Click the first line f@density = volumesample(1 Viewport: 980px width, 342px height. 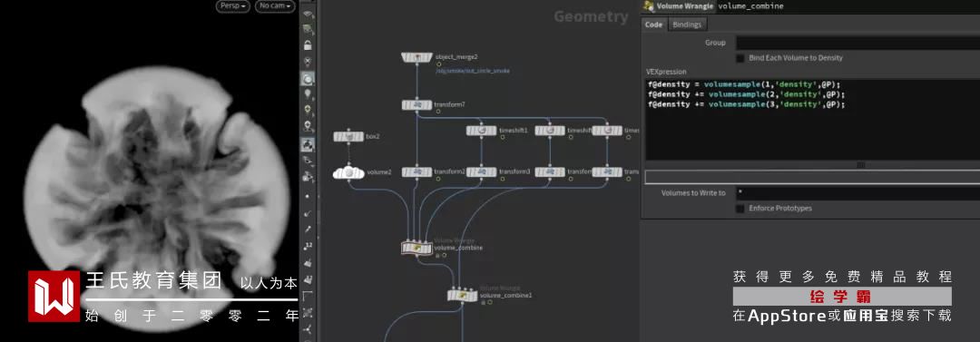(x=744, y=84)
